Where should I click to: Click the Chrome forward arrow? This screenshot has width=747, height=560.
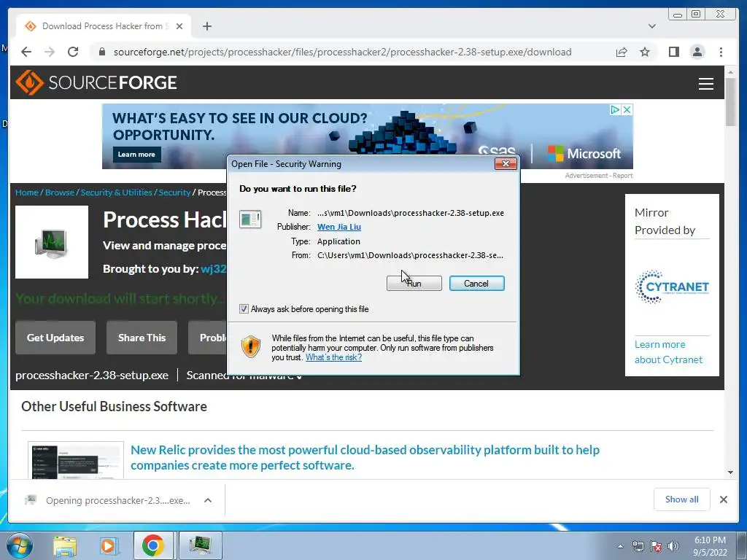(50, 52)
